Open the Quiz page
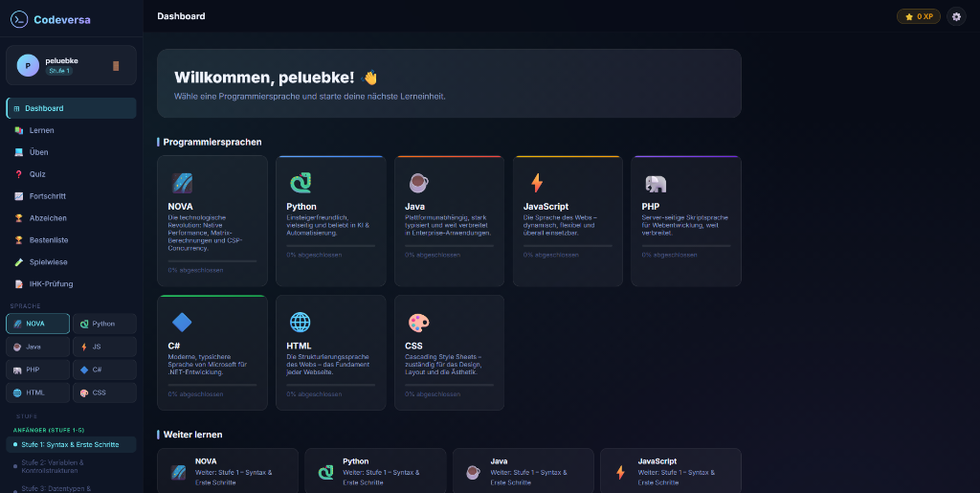 click(x=71, y=173)
